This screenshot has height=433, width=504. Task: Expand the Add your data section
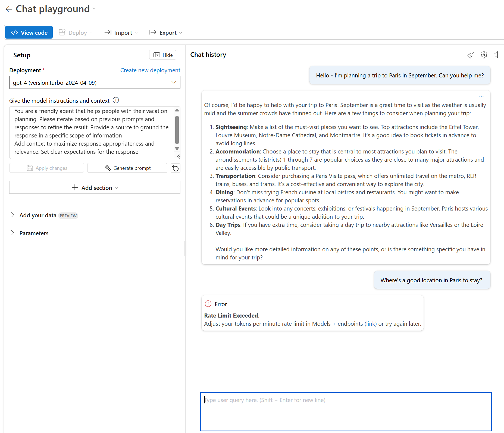coord(12,215)
